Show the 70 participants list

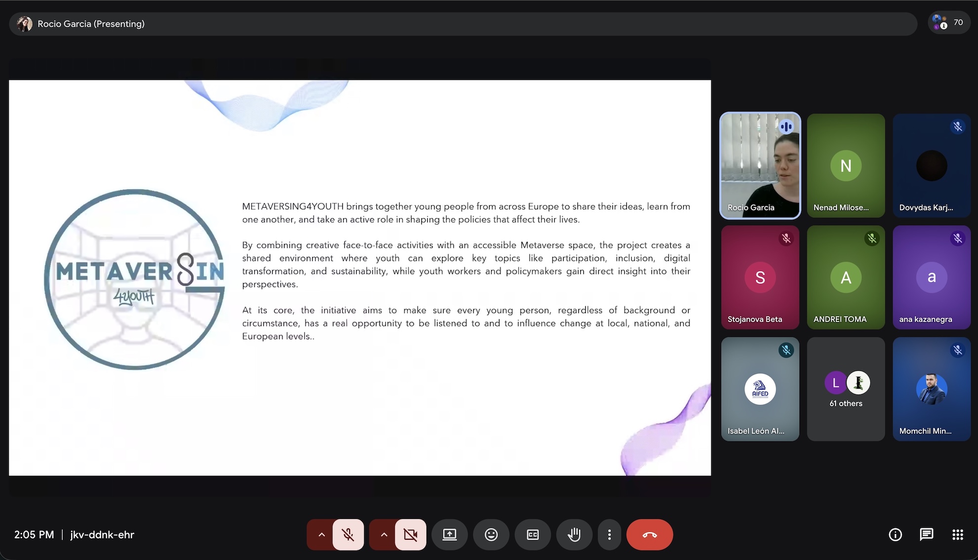(x=948, y=22)
